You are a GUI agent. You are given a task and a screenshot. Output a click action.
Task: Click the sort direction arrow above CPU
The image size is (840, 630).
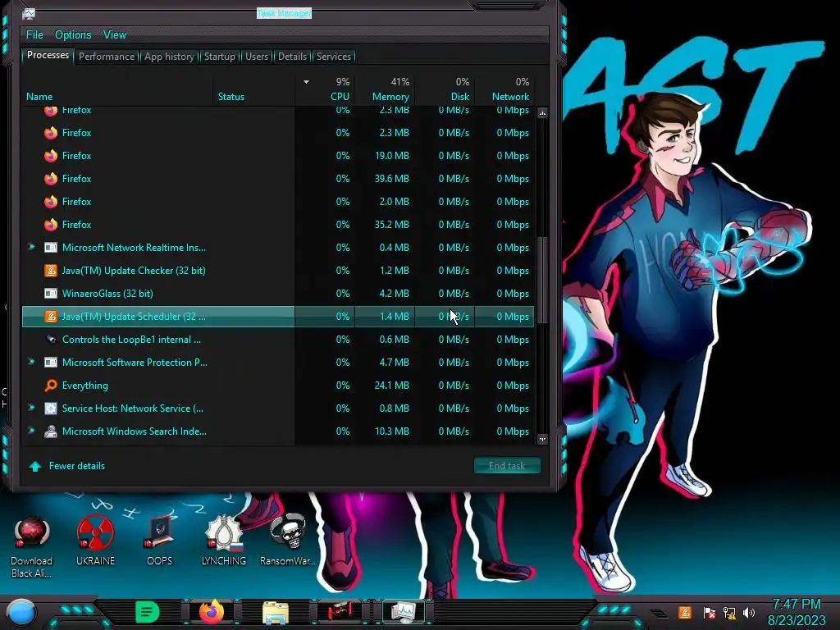pyautogui.click(x=306, y=82)
